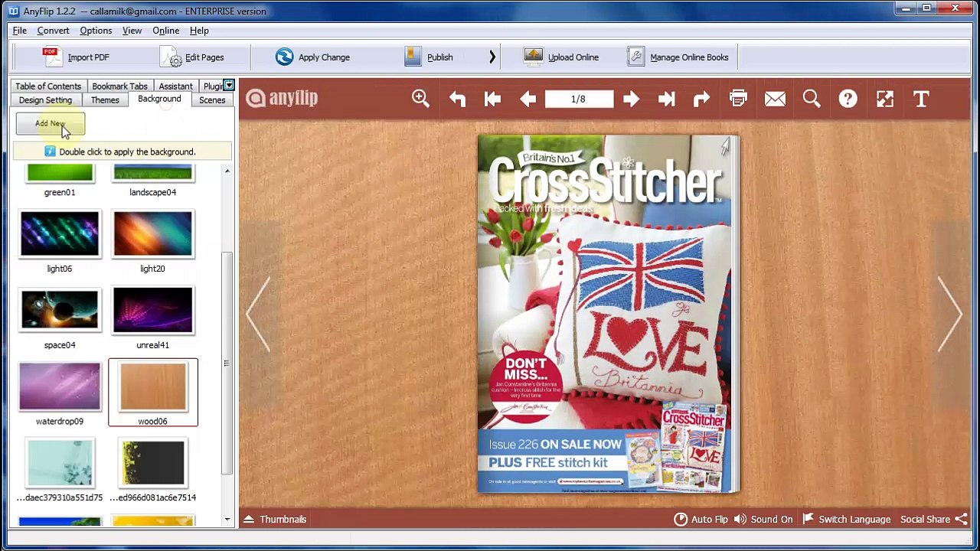Jump to the first page of the flipbook
This screenshot has width=980, height=551.
[492, 99]
